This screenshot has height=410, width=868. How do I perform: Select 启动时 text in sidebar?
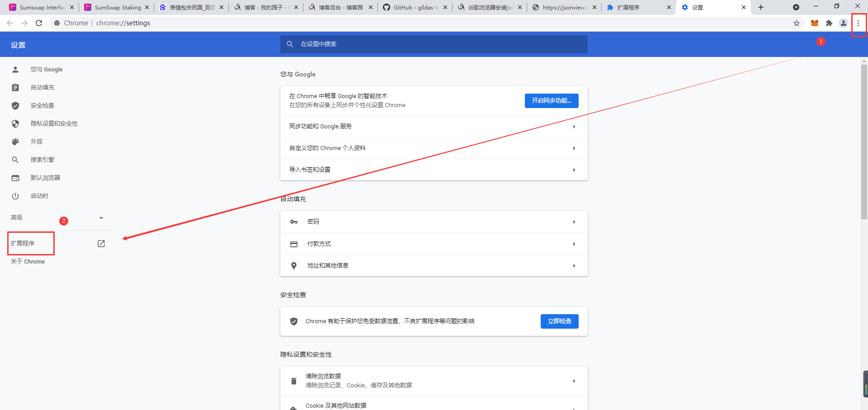(39, 196)
